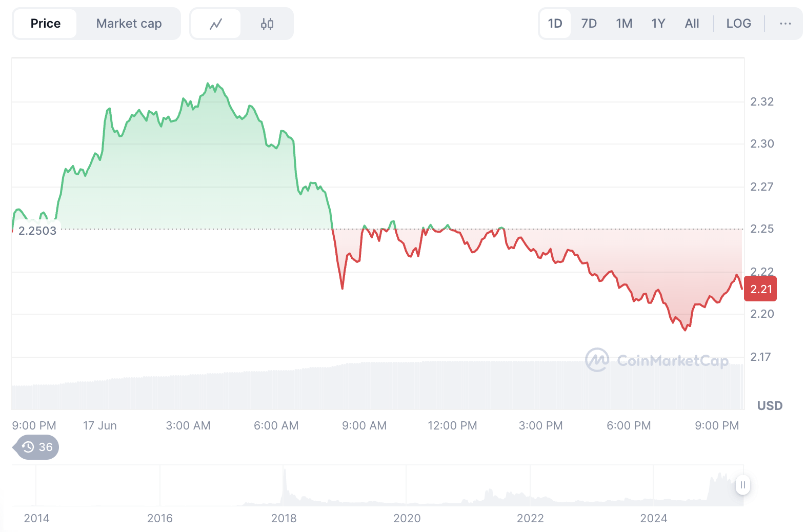The height and width of the screenshot is (532, 805).
Task: Click 2022 on the history timeline
Action: pos(530,518)
